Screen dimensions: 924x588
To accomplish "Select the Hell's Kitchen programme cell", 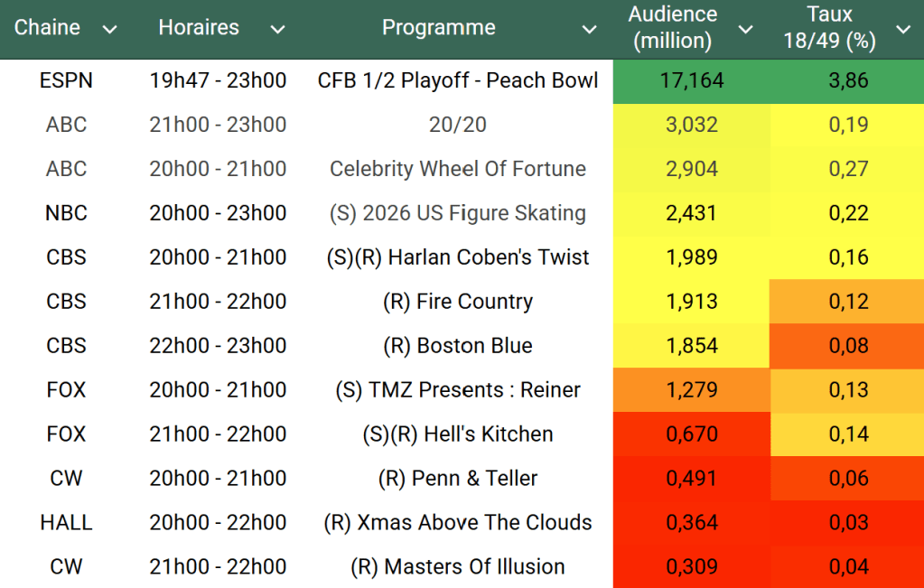I will [x=458, y=434].
